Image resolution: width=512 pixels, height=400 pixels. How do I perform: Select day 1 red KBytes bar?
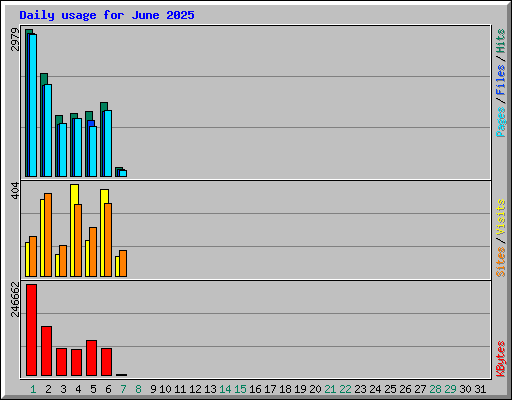point(31,330)
